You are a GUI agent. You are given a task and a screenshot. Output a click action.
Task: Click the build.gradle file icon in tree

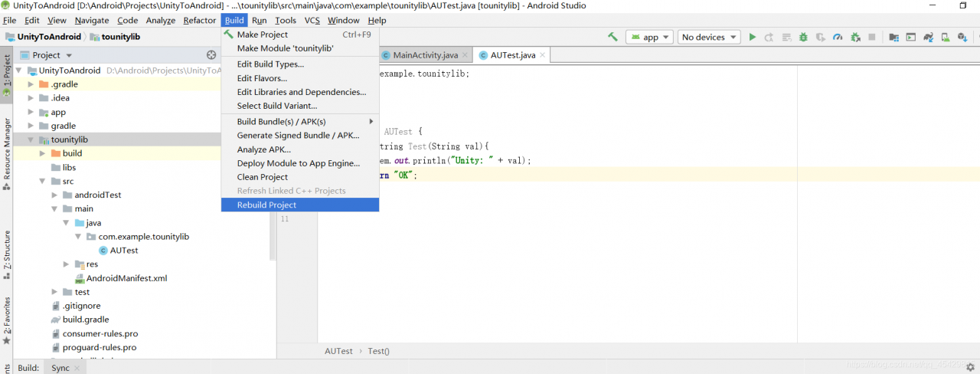[x=56, y=320]
